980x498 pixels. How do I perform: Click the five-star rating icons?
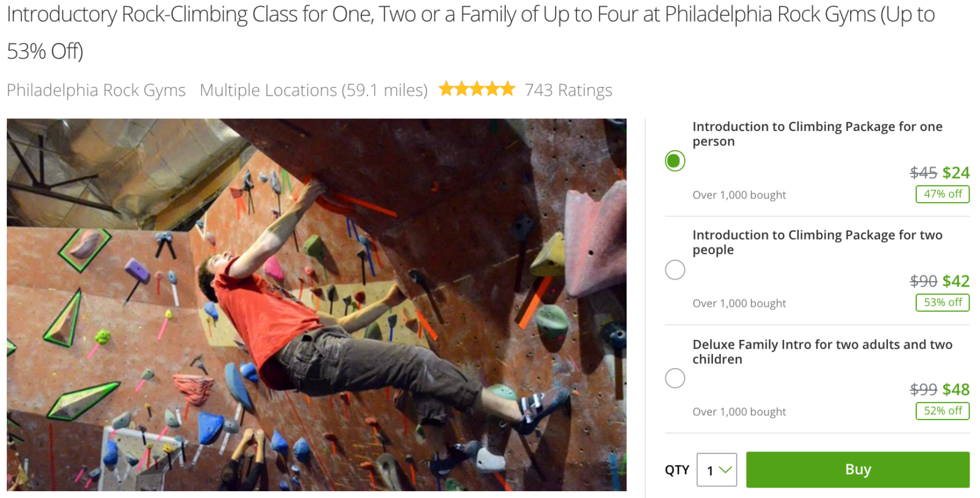pos(477,89)
